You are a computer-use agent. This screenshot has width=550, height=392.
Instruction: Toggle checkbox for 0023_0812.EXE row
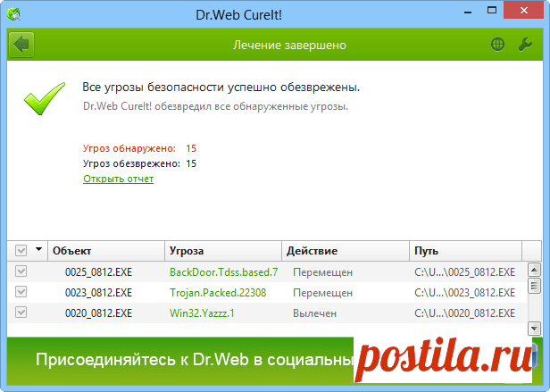click(21, 292)
